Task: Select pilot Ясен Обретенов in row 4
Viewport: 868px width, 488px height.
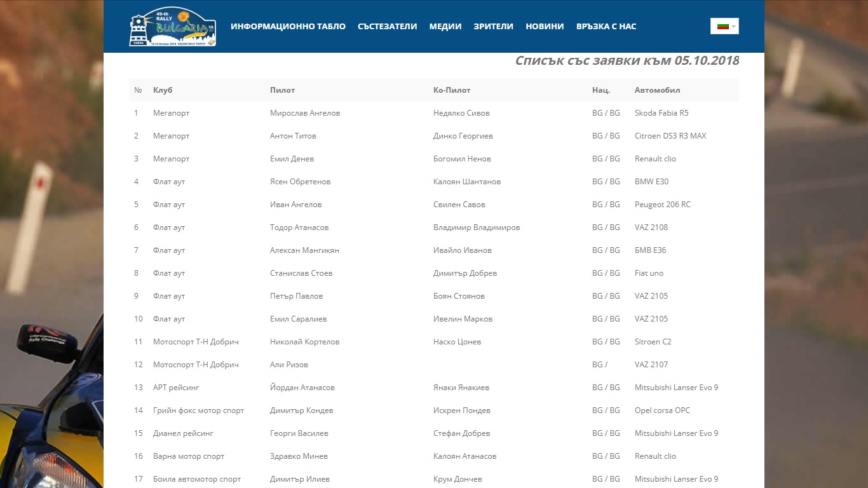Action: pos(300,182)
